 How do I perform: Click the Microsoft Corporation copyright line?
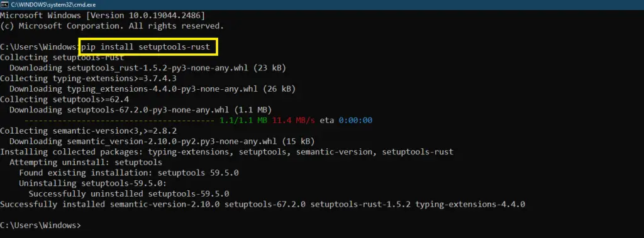112,26
